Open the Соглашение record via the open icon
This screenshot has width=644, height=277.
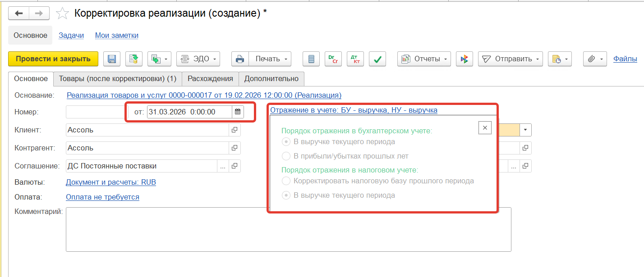[x=235, y=166]
